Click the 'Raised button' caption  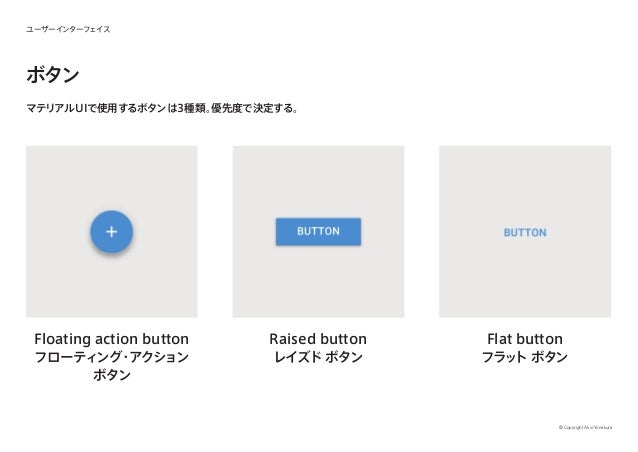(x=318, y=338)
